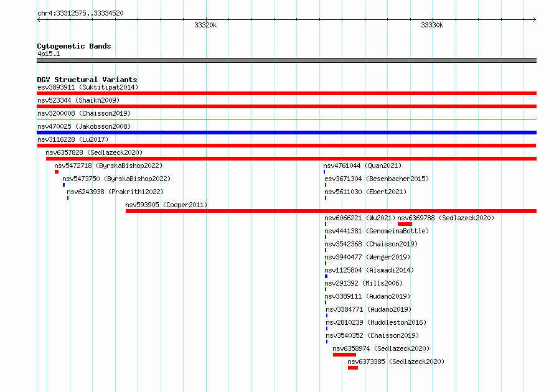554x392 pixels.
Task: Open the nsv1125804 (Alsmadi2014) label
Action: 369,270
